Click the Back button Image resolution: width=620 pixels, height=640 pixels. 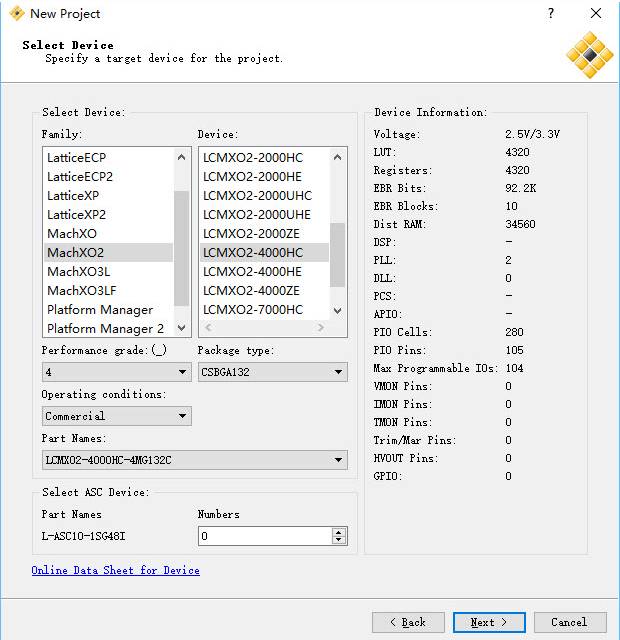click(x=408, y=622)
